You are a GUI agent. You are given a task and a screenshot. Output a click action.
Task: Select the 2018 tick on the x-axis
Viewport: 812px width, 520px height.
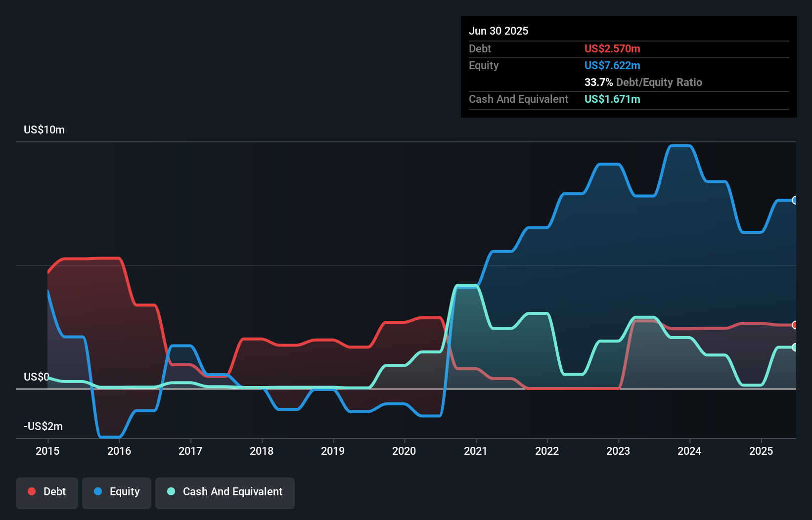[262, 451]
